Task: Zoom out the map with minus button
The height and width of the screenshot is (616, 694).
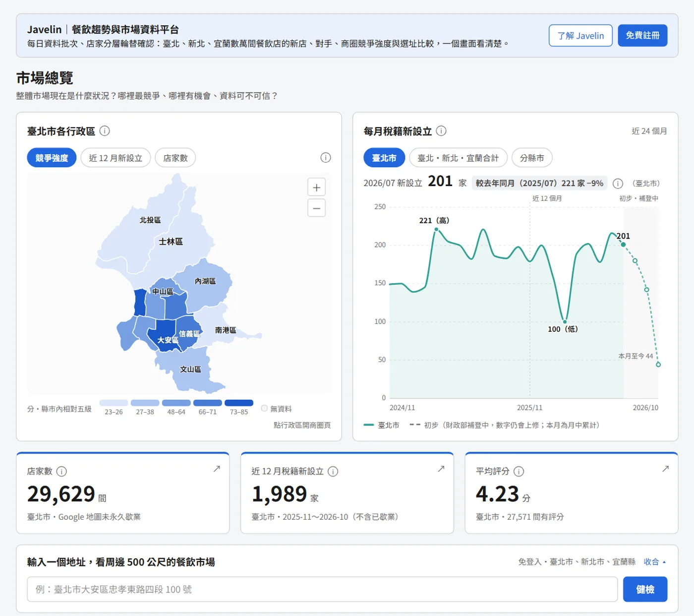Action: pos(317,208)
